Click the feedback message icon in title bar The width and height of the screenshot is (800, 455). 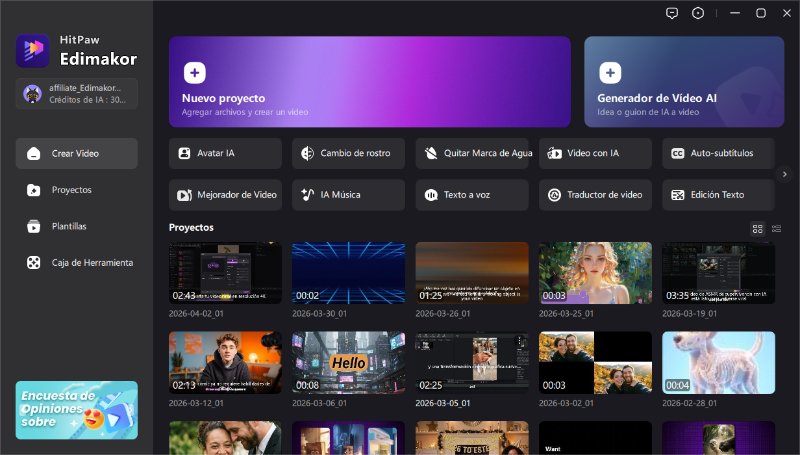[671, 13]
